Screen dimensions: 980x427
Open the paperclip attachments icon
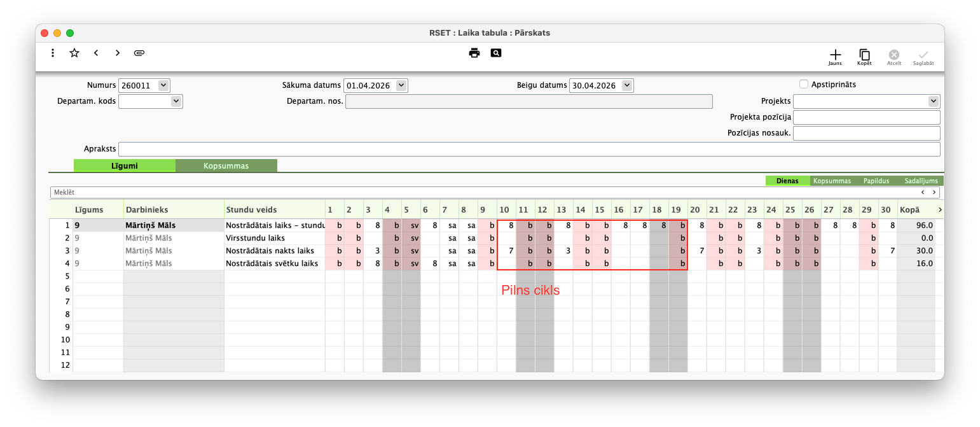coord(139,53)
